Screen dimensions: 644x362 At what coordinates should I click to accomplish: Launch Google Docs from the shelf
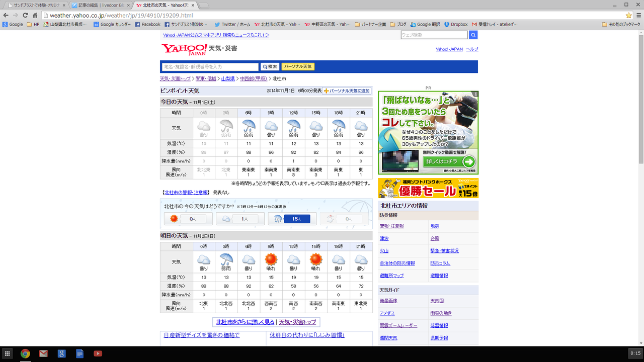79,353
